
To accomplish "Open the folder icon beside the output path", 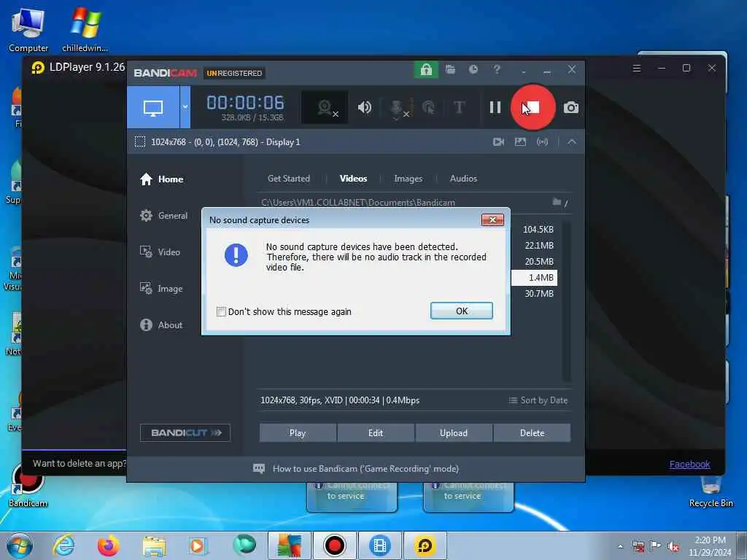I will [x=557, y=202].
